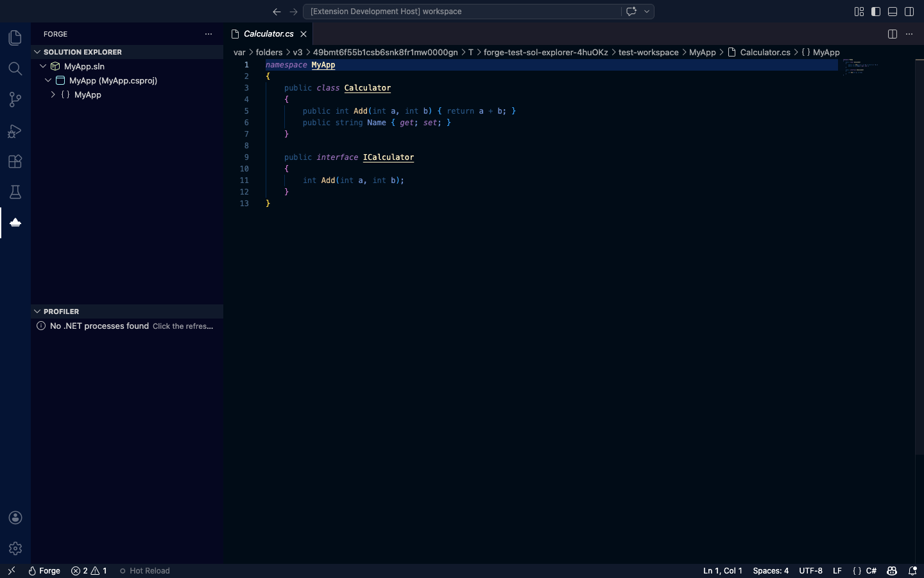Click breadcrumb 'forge-test-sol-explorer-4huOKz'
This screenshot has width=924, height=578.
pyautogui.click(x=545, y=53)
